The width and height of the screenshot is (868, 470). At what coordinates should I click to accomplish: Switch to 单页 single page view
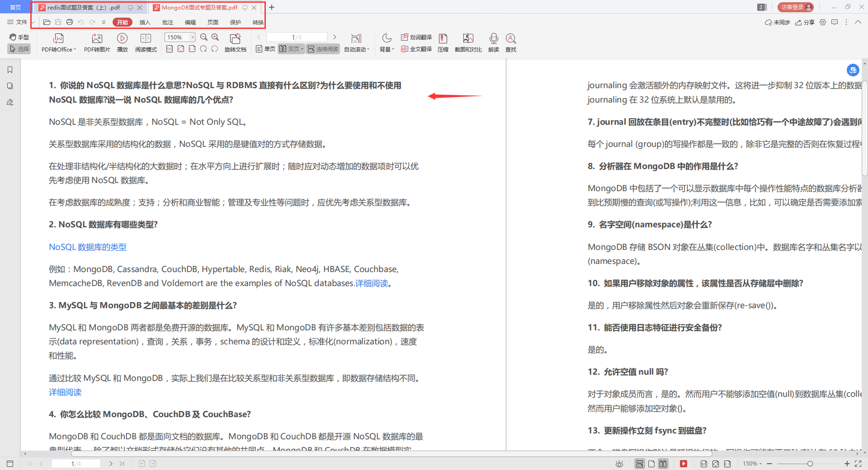tap(265, 49)
